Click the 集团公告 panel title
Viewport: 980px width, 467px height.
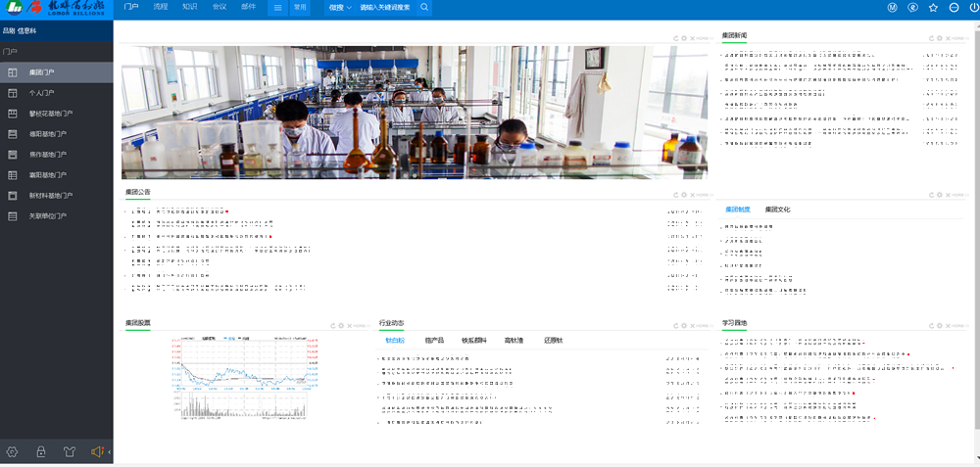(137, 192)
